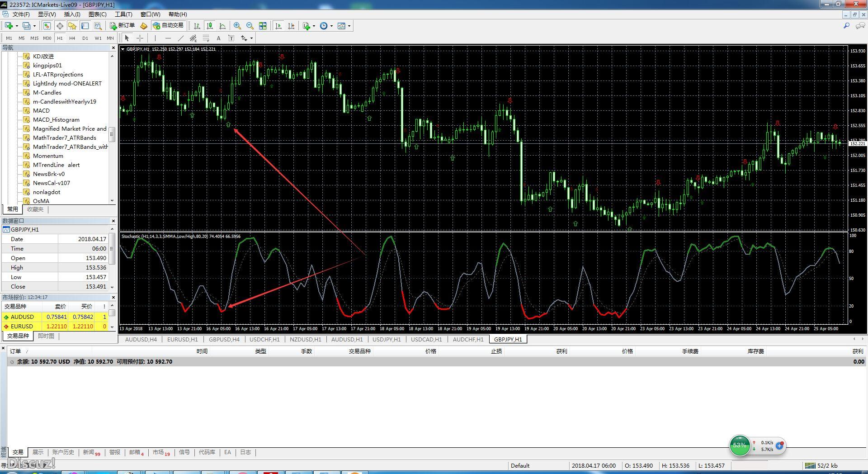Enable chart shift icon
The height and width of the screenshot is (474, 868).
pos(291,26)
